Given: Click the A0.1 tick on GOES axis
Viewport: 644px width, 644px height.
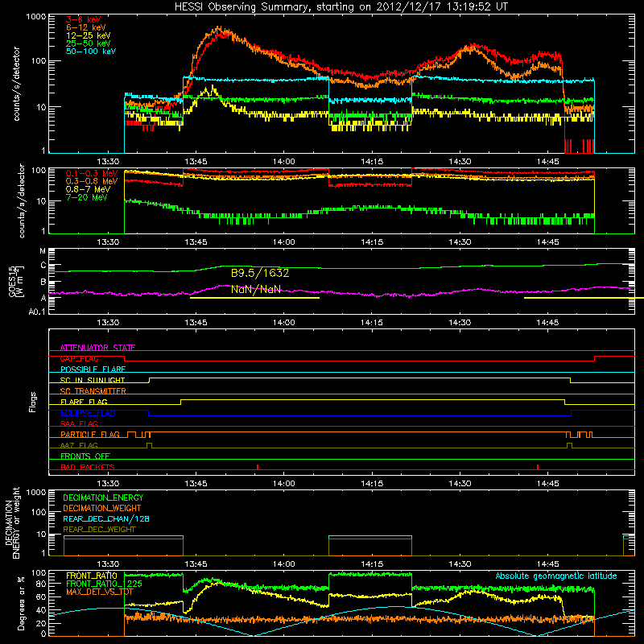Looking at the screenshot, I should click(x=37, y=312).
